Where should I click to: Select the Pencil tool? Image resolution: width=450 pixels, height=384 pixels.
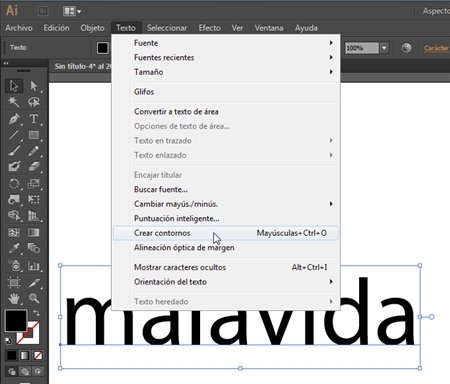(x=34, y=151)
